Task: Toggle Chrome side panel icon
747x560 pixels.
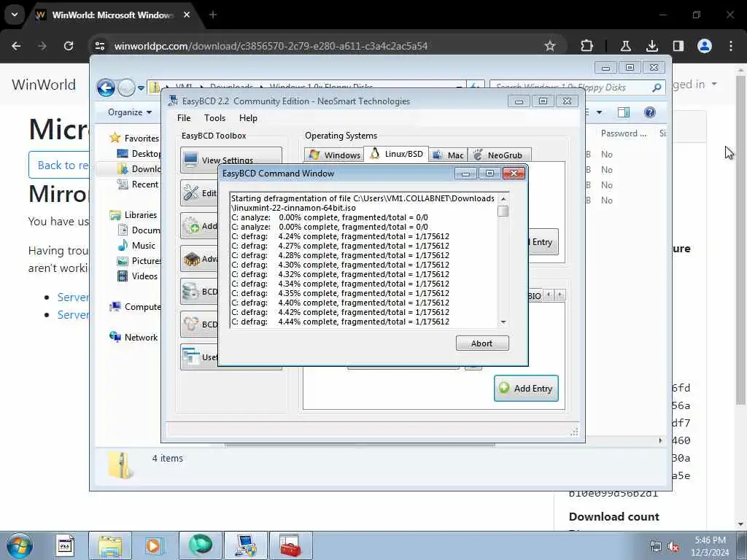Action: click(678, 46)
